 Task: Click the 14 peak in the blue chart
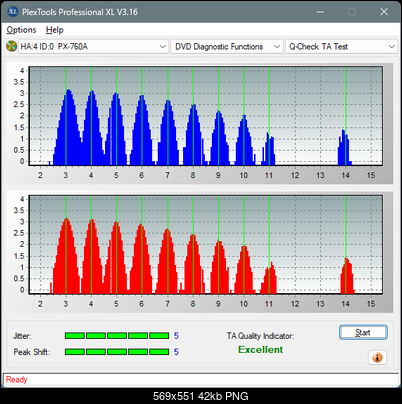tap(345, 148)
